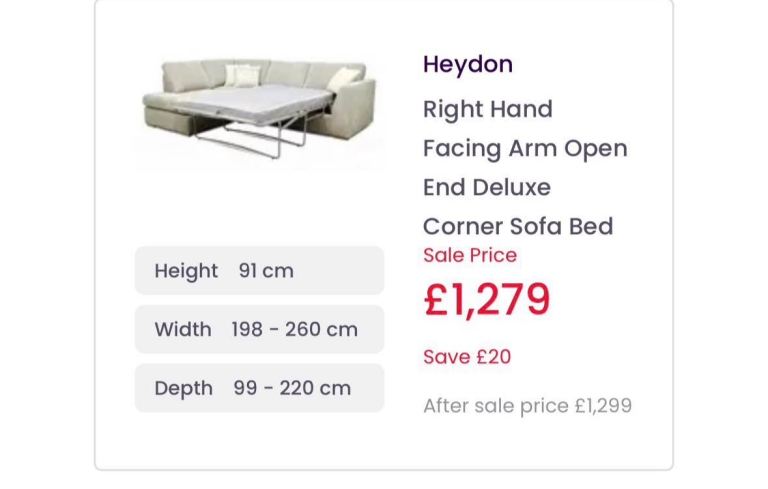Click the "198 - 260 cm" width value

pyautogui.click(x=294, y=330)
